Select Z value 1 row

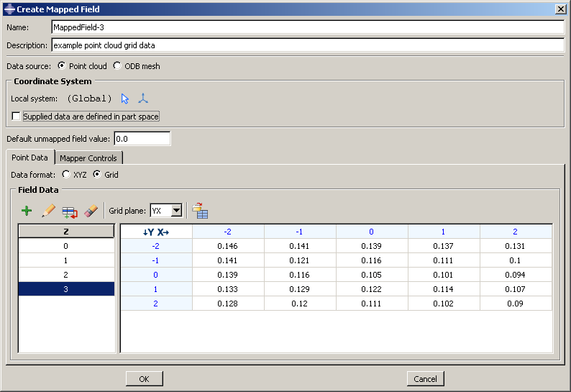66,260
